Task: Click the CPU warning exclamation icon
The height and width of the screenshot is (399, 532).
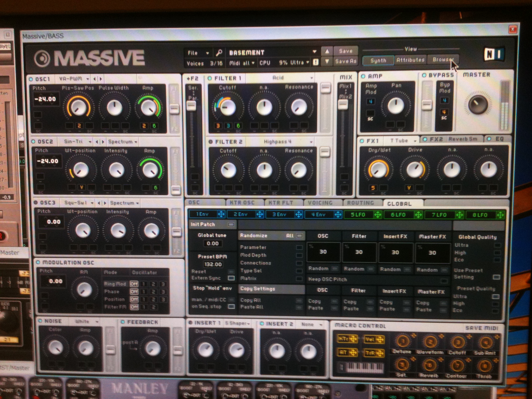Action: click(316, 62)
